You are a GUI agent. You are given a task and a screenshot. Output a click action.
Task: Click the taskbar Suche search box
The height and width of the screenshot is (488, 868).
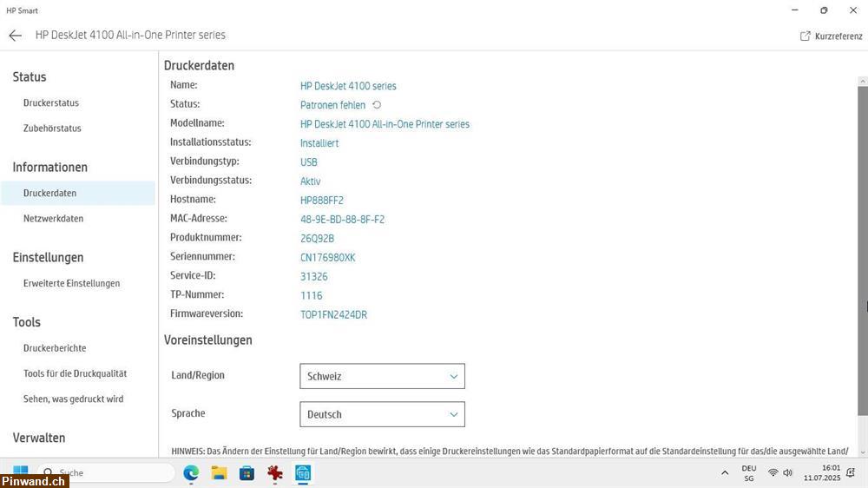pos(106,472)
